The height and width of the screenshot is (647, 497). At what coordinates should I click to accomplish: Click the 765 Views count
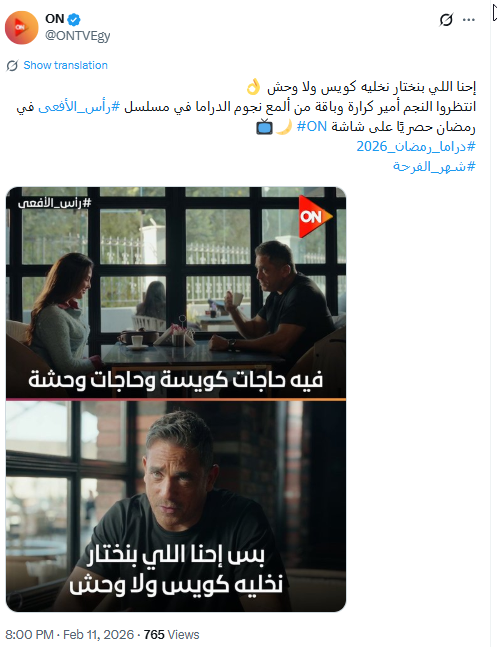point(171,634)
